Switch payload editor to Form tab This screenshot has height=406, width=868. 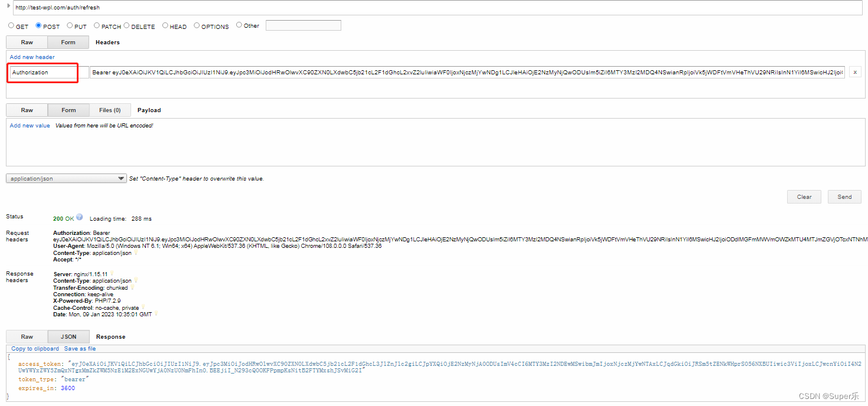[x=68, y=110]
